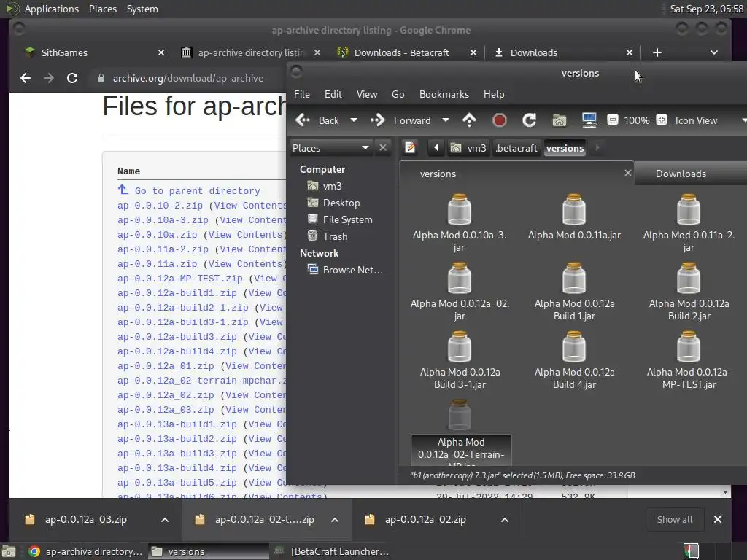Open the Back history dropdown arrow

pyautogui.click(x=354, y=120)
